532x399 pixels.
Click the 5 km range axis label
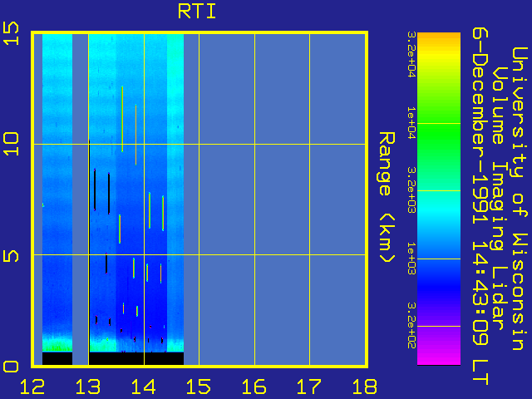[x=11, y=255]
